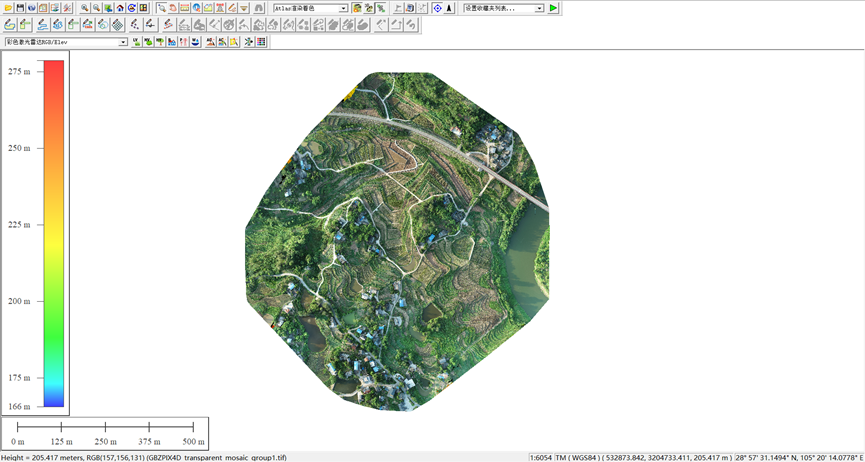
Task: Save workspace with the floppy disk icon
Action: click(20, 8)
